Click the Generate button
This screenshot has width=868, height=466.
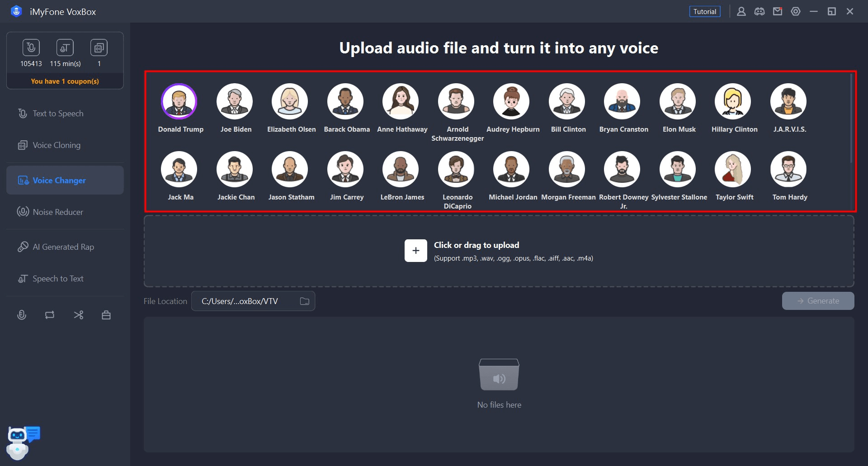pyautogui.click(x=818, y=301)
